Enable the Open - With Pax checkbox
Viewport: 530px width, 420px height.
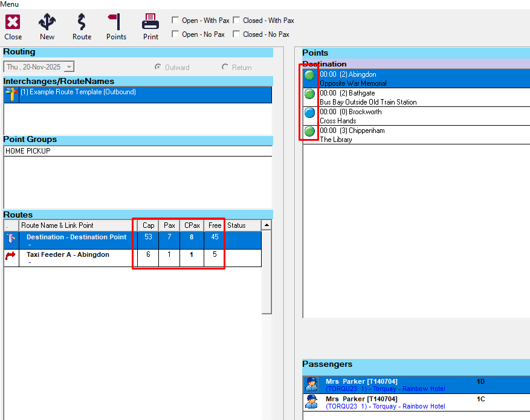[x=175, y=21]
